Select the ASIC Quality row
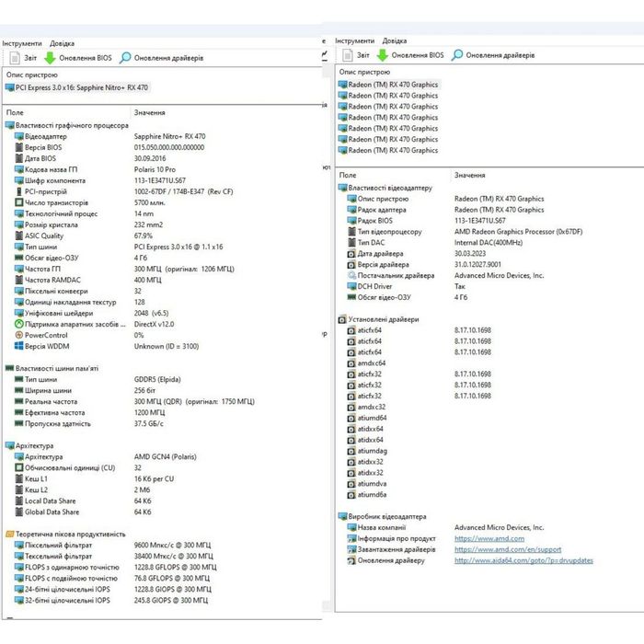644x644 pixels. click(84, 236)
